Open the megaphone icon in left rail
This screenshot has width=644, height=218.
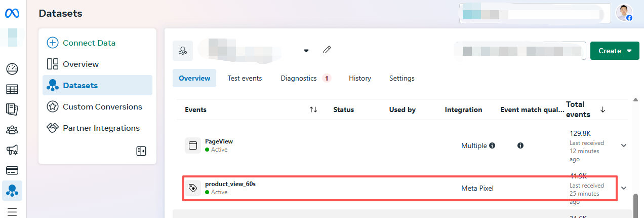point(12,150)
